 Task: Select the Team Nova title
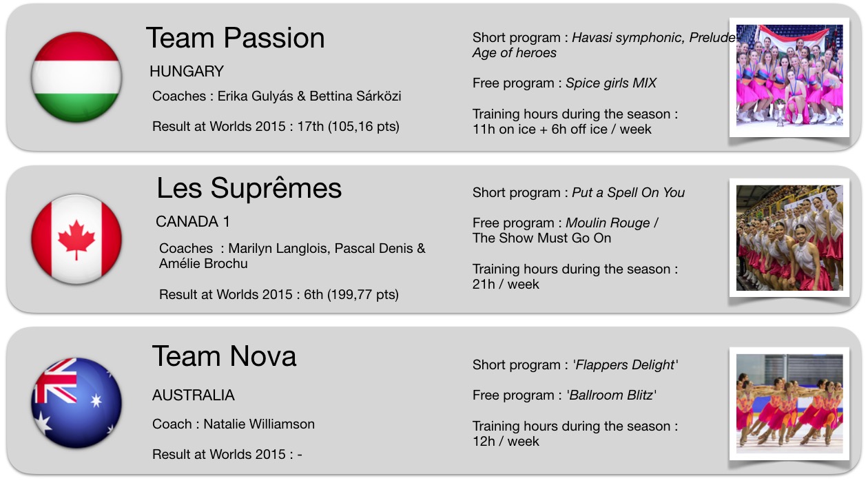tap(224, 356)
